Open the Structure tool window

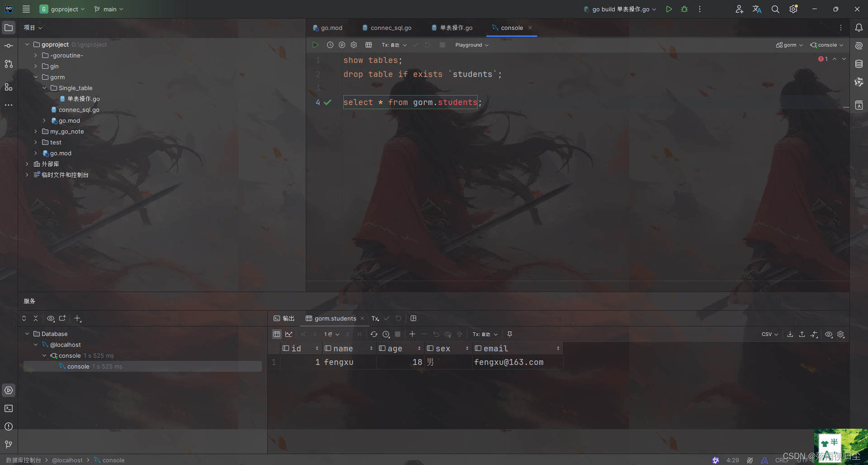[9, 87]
